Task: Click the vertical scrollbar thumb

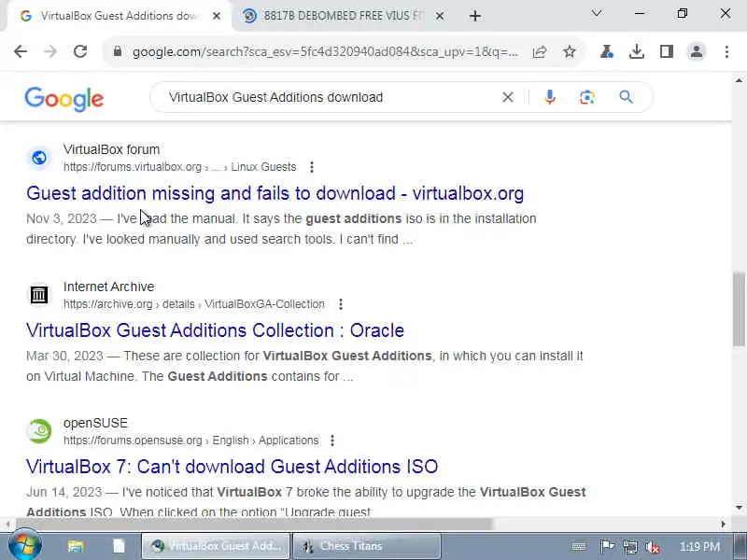Action: [739, 310]
